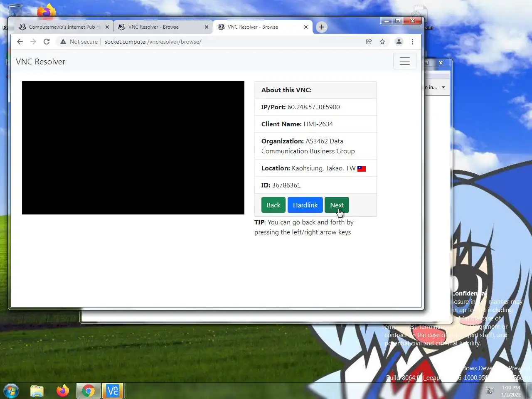Click the browser forward arrow
Viewport: 532px width, 399px height.
(x=33, y=42)
